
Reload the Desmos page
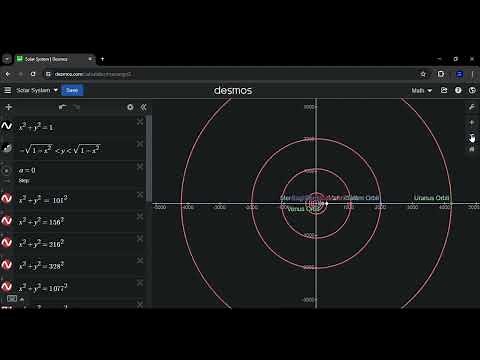coord(33,74)
